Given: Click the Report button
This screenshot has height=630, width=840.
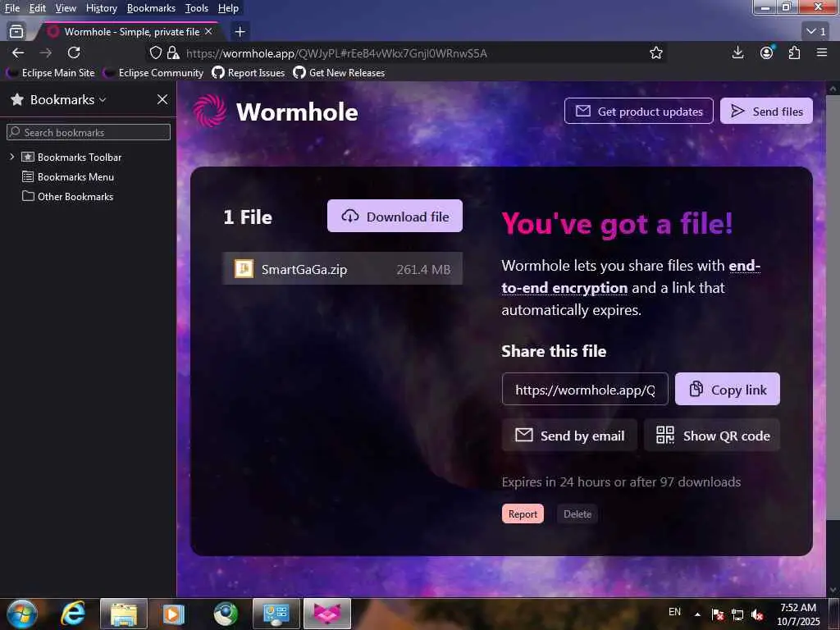Looking at the screenshot, I should 523,514.
